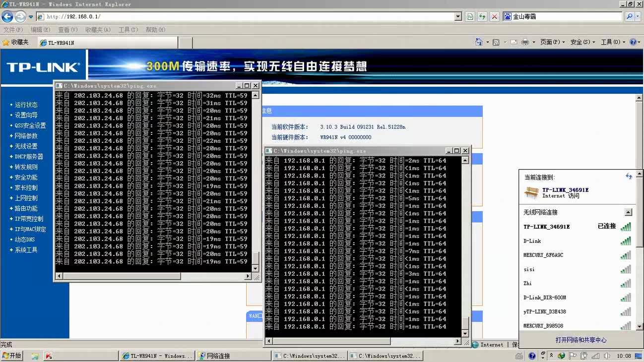The width and height of the screenshot is (644, 362).
Task: Click the magnifier search icon
Action: [x=629, y=16]
